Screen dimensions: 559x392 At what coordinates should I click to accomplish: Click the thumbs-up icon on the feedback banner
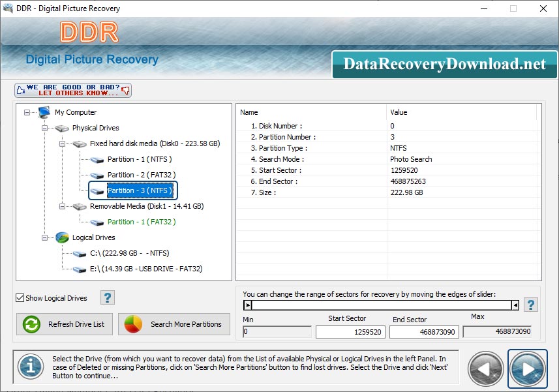(21, 90)
